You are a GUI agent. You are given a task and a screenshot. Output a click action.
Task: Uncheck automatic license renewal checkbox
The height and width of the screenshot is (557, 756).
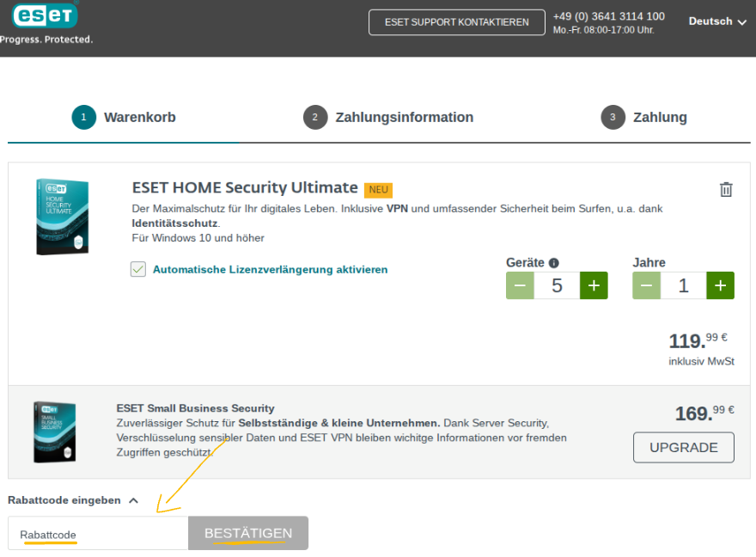tap(138, 270)
